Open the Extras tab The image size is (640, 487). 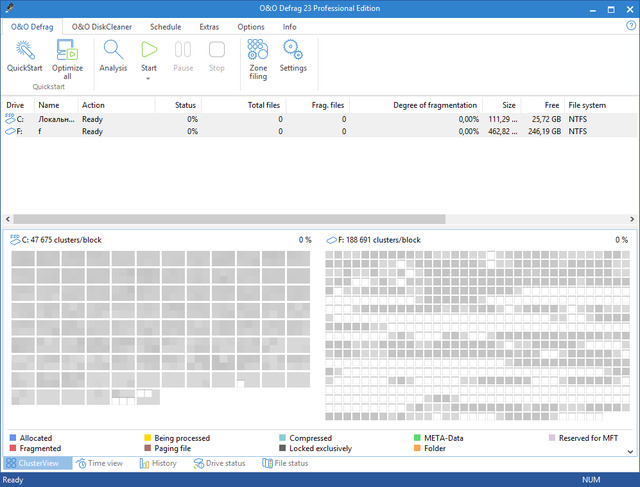coord(209,27)
